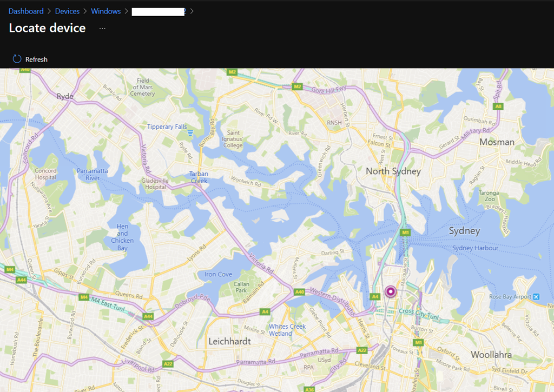Open the Locate device overflow menu
The height and width of the screenshot is (392, 554).
(101, 28)
